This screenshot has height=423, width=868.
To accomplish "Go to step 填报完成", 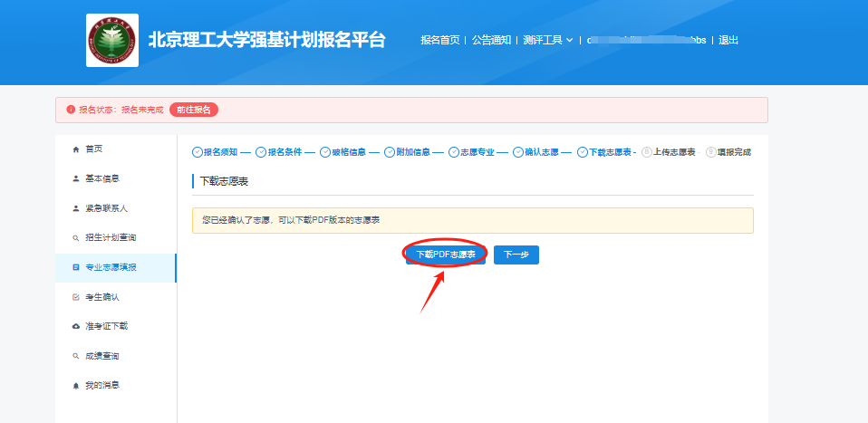I will 735,152.
